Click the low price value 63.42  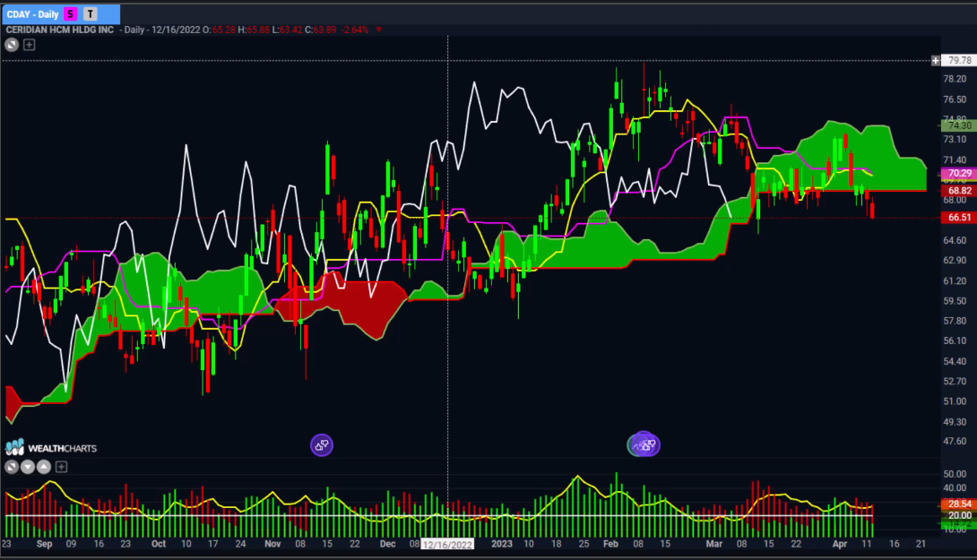pos(291,30)
